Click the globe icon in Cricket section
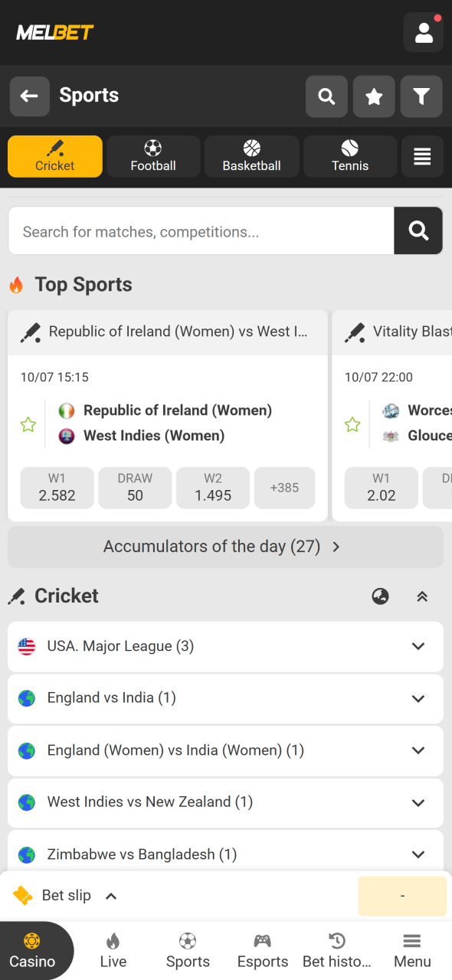The image size is (452, 980). coord(380,596)
